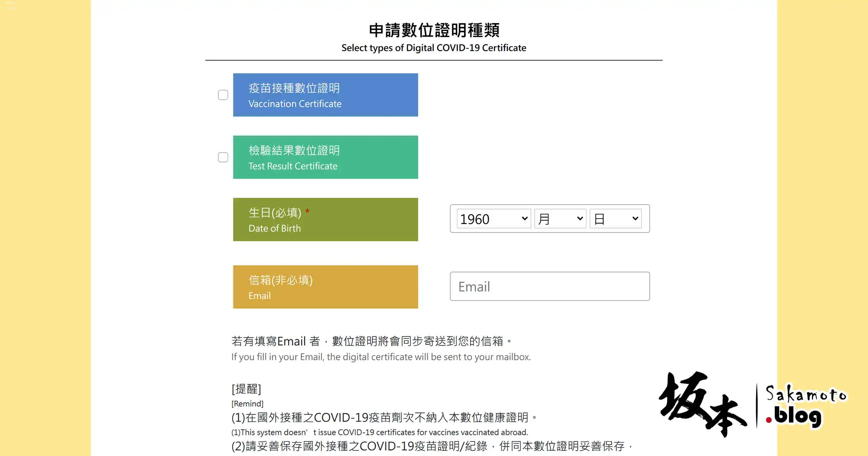
Task: Expand the 月 month dropdown
Action: pos(560,219)
